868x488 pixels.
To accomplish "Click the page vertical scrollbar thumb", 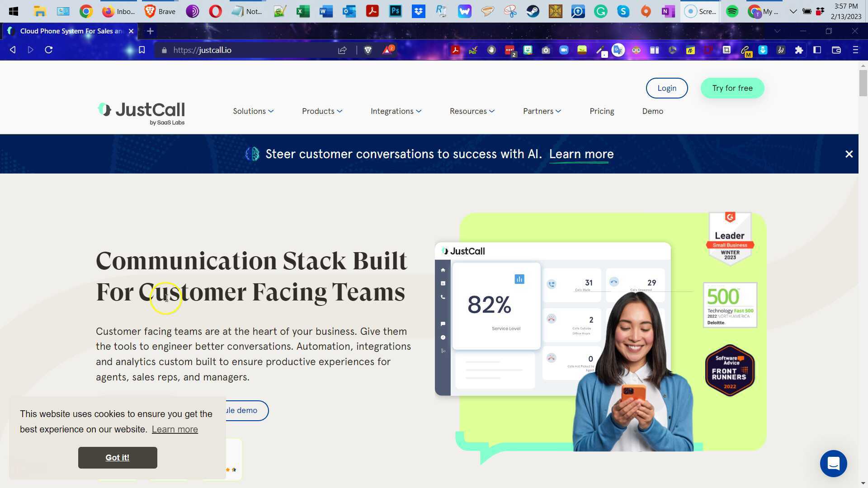I will click(863, 84).
